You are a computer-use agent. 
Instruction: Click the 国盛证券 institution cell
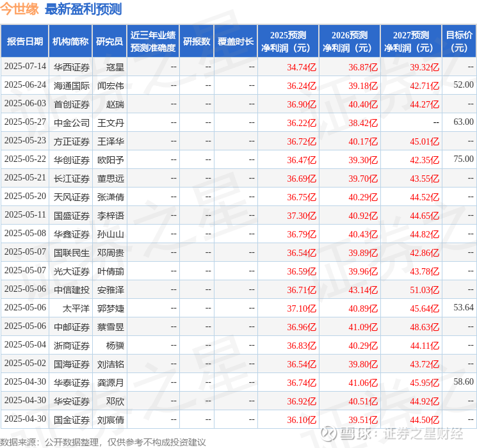point(72,216)
